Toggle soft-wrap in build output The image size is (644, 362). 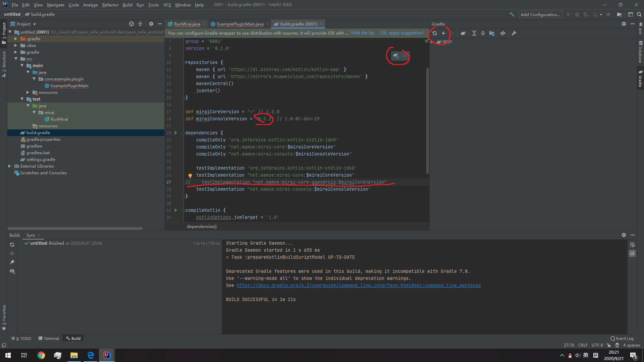[x=632, y=245]
